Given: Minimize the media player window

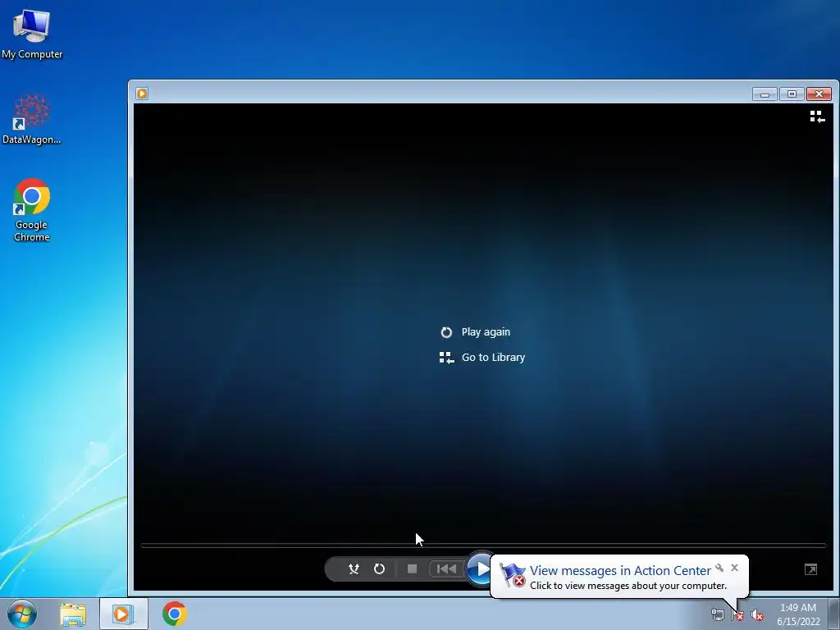Looking at the screenshot, I should [765, 94].
